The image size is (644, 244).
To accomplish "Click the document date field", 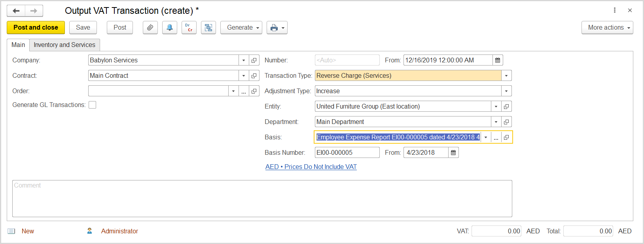I will click(448, 60).
